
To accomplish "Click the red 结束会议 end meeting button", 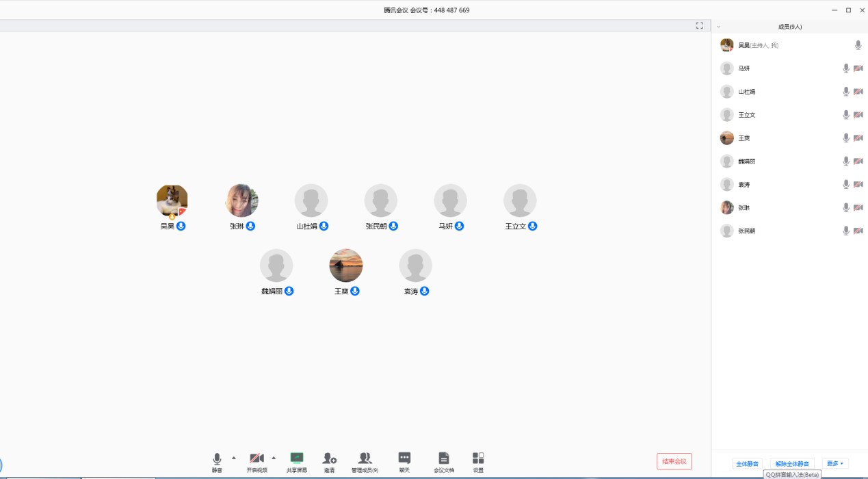I will (x=674, y=461).
